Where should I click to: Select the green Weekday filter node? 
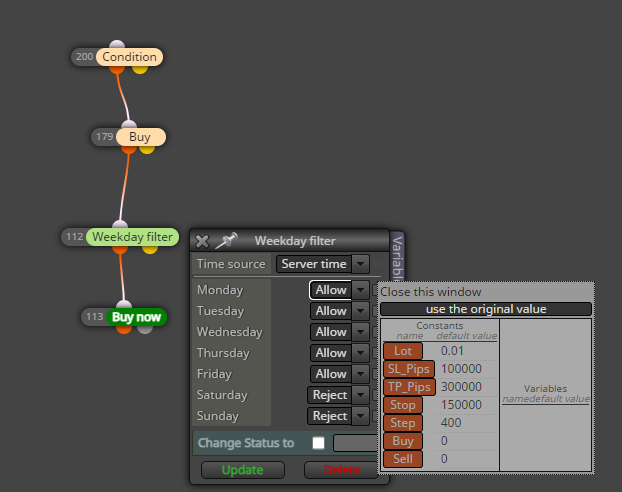point(132,237)
